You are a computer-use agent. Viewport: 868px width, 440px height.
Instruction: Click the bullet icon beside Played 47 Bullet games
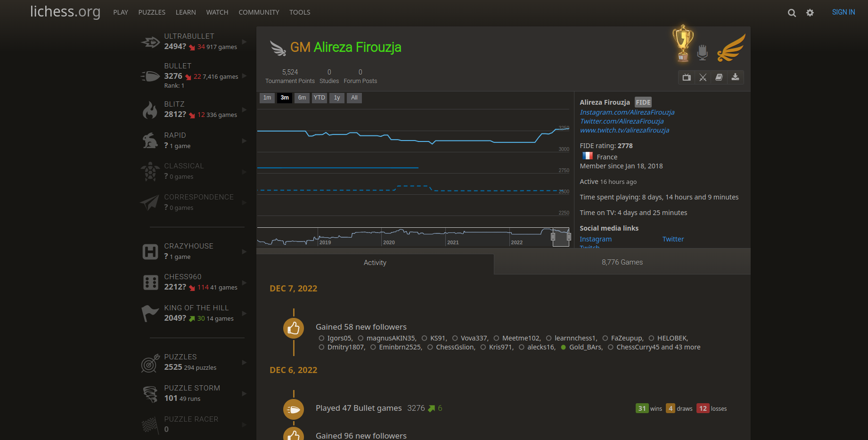294,409
